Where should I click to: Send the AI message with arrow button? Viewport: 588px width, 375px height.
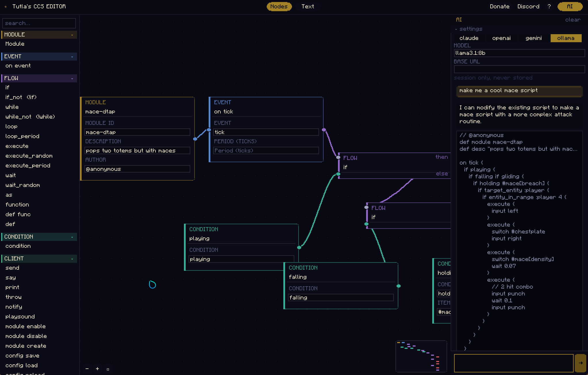coord(581,363)
